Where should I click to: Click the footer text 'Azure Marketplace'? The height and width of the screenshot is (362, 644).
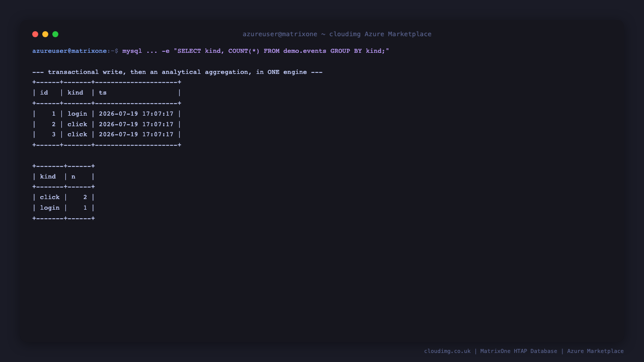point(595,351)
